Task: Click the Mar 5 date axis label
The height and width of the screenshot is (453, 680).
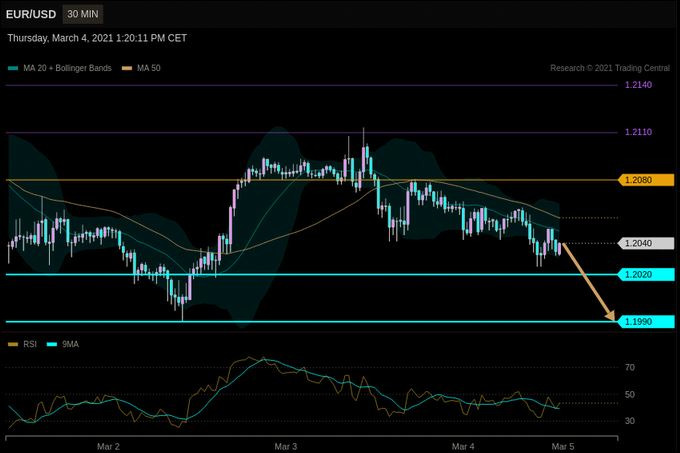Action: point(563,446)
